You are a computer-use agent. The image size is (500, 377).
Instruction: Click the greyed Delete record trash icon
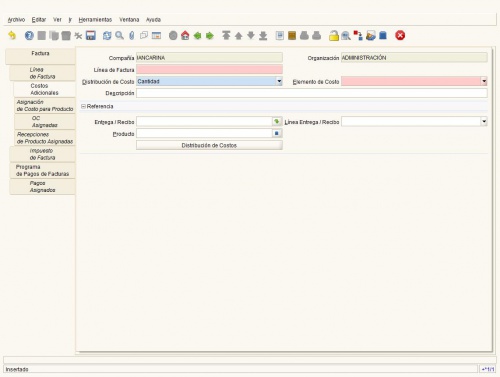coord(66,35)
